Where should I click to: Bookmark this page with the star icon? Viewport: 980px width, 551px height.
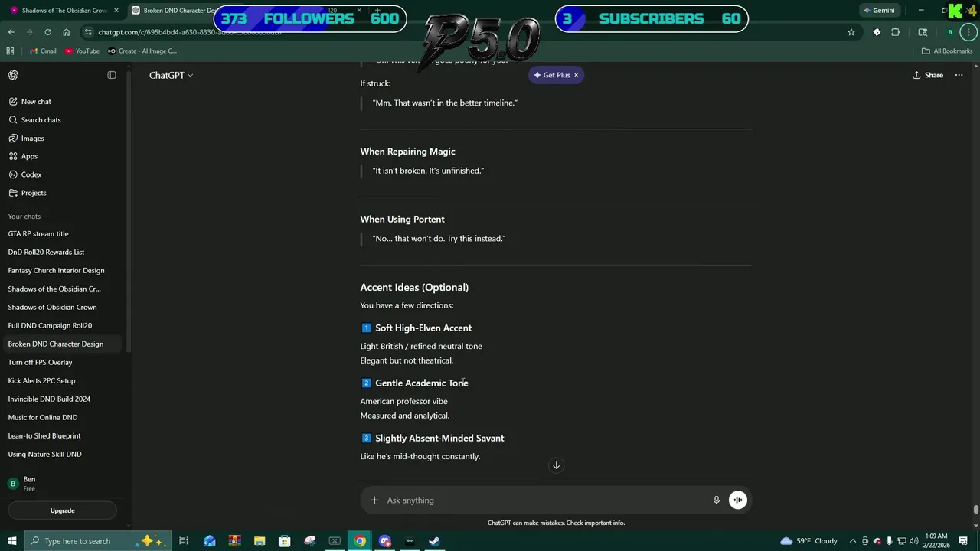tap(851, 32)
